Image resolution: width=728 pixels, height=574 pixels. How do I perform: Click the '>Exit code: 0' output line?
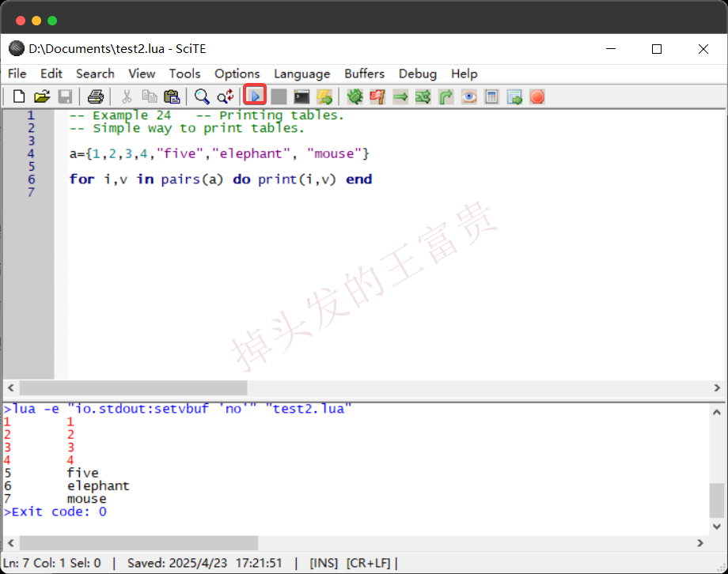click(55, 512)
